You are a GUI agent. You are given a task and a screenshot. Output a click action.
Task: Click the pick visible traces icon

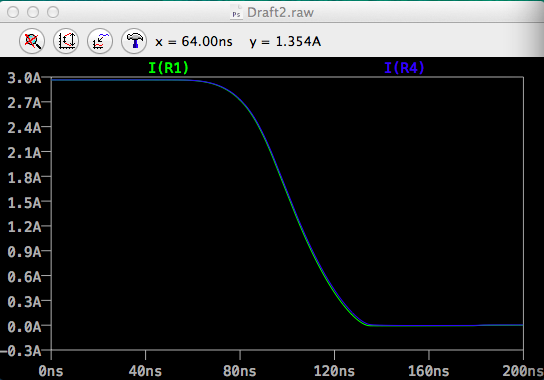coord(100,41)
